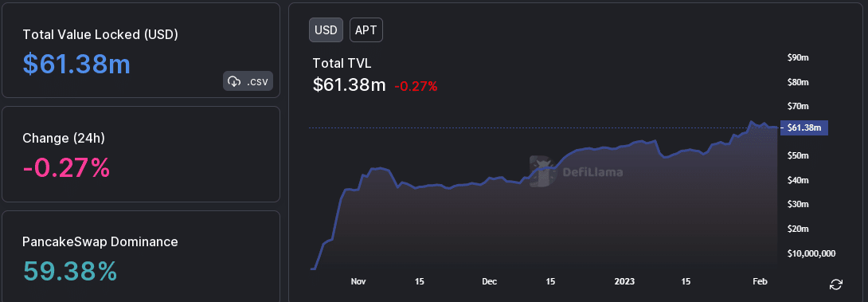Click the $90m y-axis label
Image resolution: width=868 pixels, height=302 pixels.
pyautogui.click(x=798, y=57)
